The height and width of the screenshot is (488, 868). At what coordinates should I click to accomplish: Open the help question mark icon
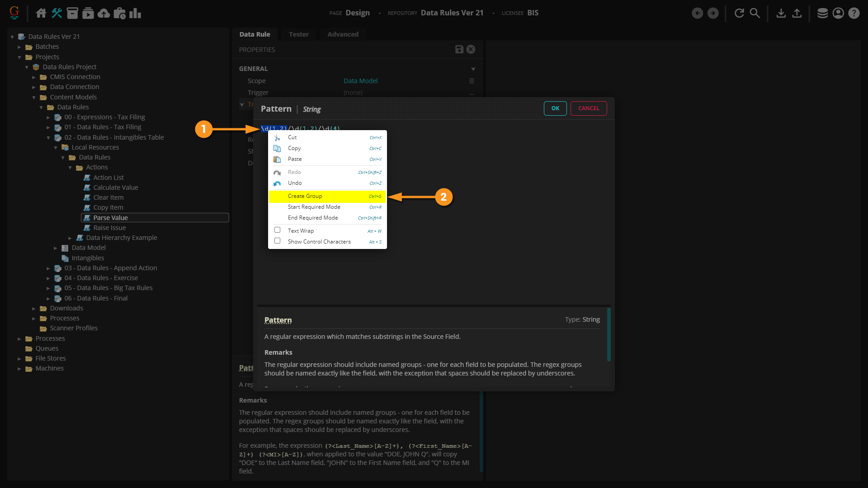pos(854,13)
